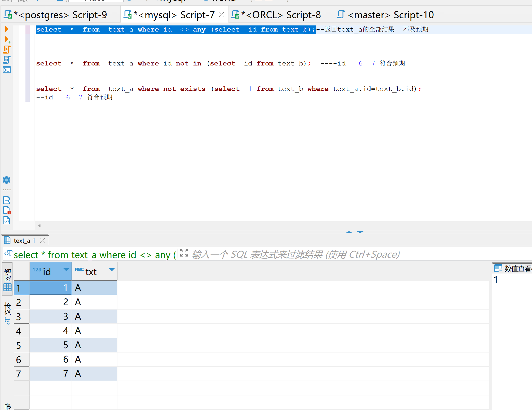The height and width of the screenshot is (410, 532).
Task: Switch the results view to grid (网格) mode
Action: click(x=7, y=279)
